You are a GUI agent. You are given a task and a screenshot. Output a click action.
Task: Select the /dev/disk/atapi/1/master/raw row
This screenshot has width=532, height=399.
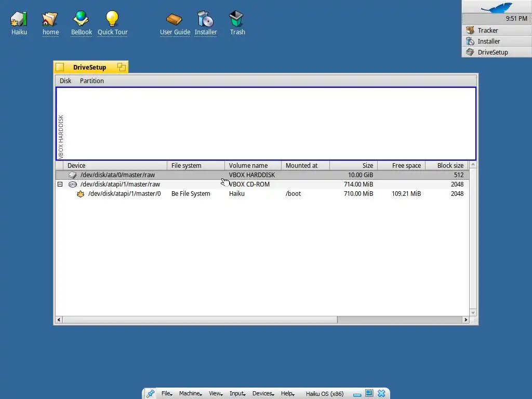tap(262, 184)
